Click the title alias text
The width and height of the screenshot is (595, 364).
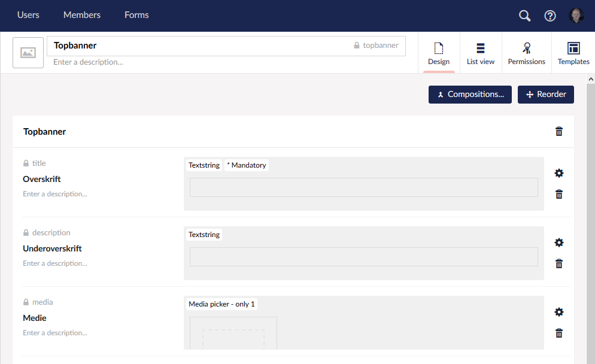pos(39,163)
